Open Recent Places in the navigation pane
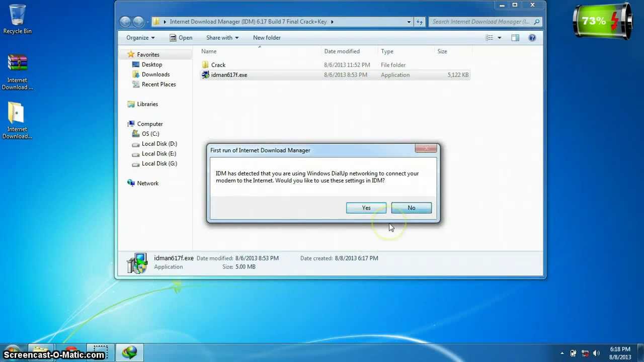644x362 pixels. click(158, 84)
